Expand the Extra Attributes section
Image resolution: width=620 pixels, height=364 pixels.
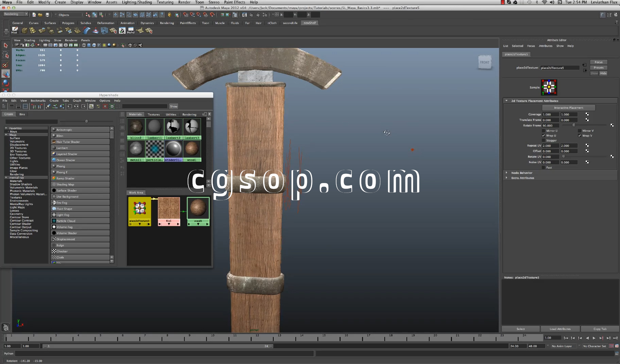(x=506, y=178)
